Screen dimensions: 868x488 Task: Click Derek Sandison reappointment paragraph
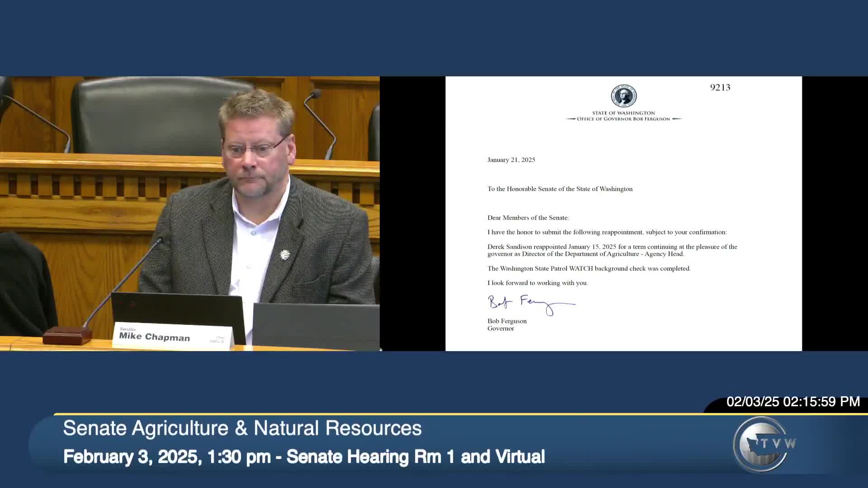pyautogui.click(x=612, y=250)
